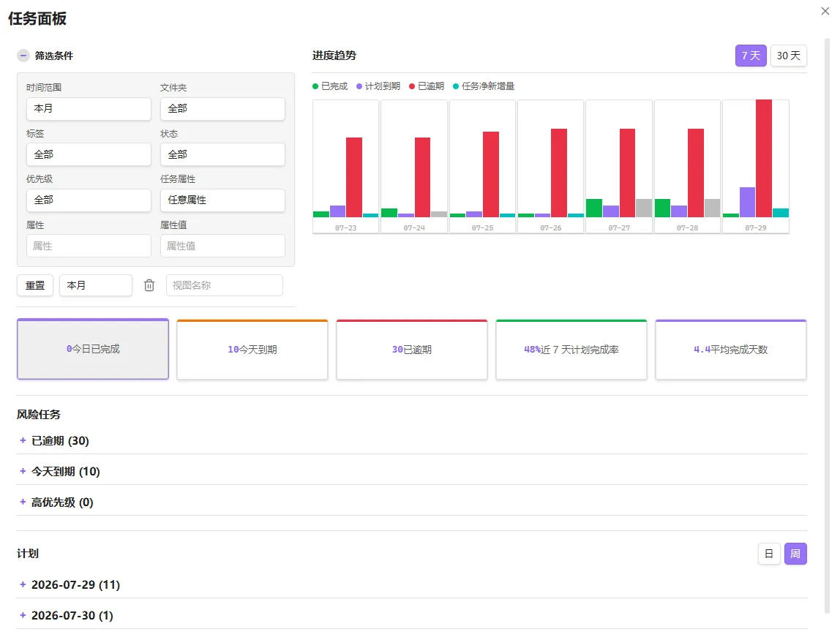Switch trend chart to 30 天
Viewport: 840px width, 640px height.
pyautogui.click(x=789, y=56)
